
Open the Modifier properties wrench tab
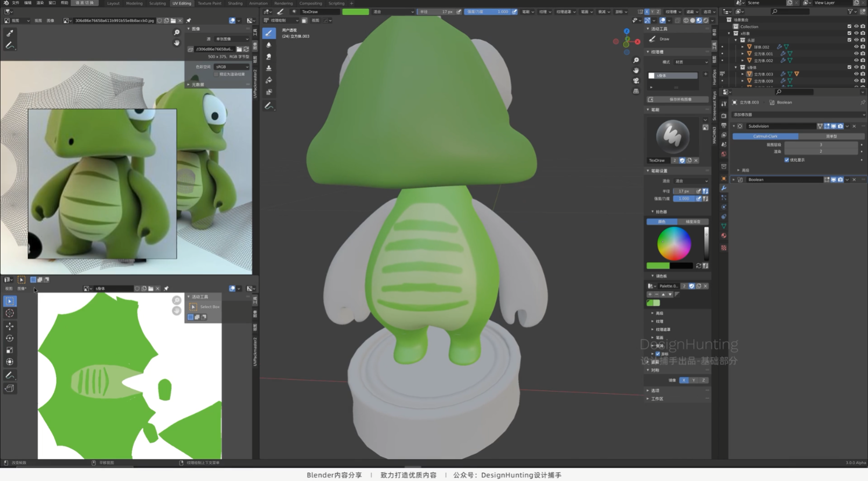pyautogui.click(x=724, y=188)
